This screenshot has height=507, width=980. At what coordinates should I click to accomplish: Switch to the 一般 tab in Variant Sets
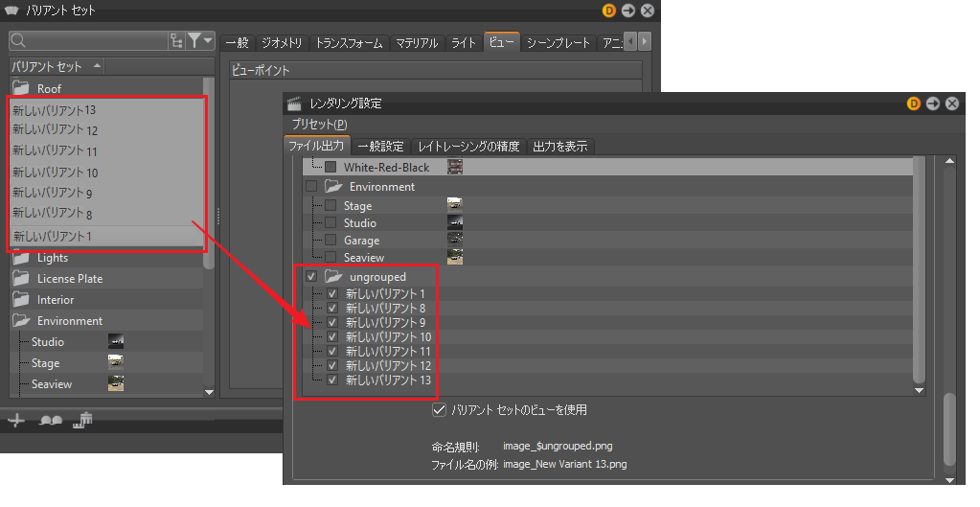click(x=238, y=42)
